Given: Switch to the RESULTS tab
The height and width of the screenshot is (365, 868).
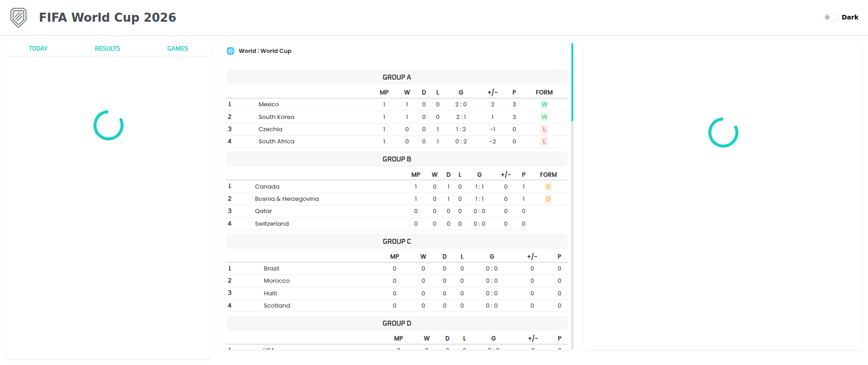Looking at the screenshot, I should click(x=108, y=48).
